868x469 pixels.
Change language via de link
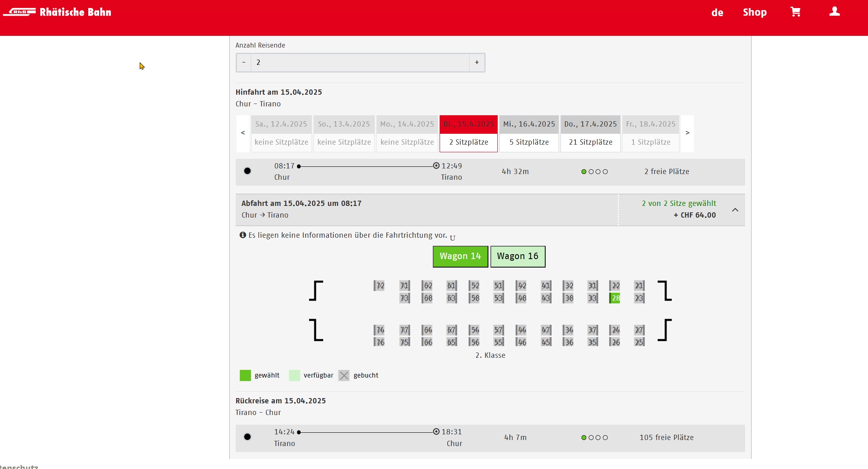[717, 12]
